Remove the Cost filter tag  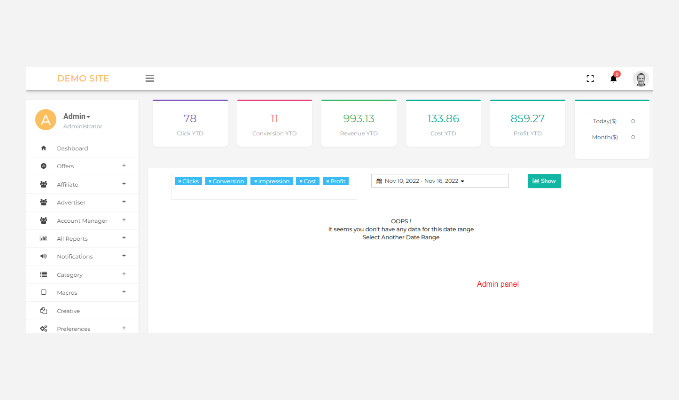301,181
